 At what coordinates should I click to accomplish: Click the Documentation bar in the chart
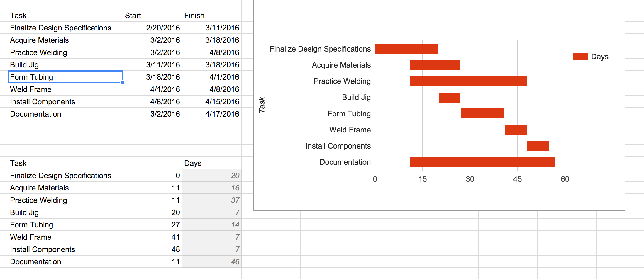482,162
